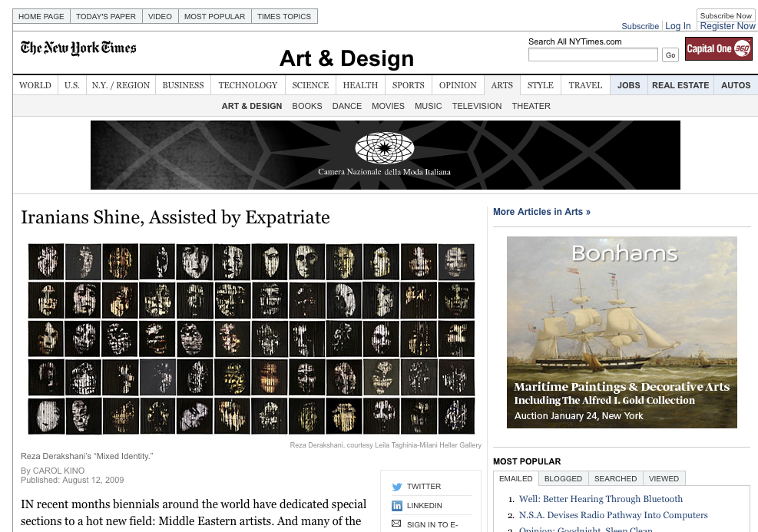The width and height of the screenshot is (758, 532).
Task: Click the LinkedIn share icon
Action: (397, 505)
